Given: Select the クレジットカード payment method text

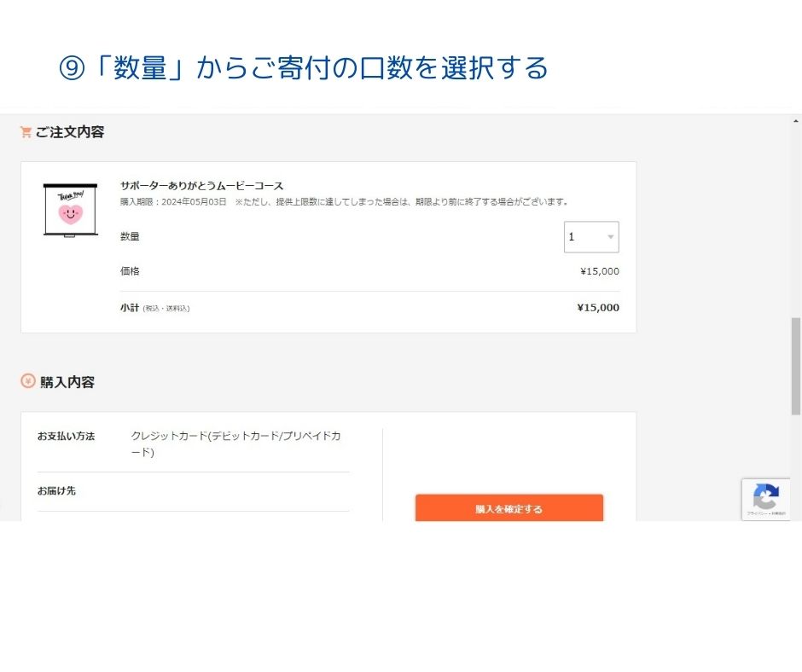Looking at the screenshot, I should [x=235, y=444].
